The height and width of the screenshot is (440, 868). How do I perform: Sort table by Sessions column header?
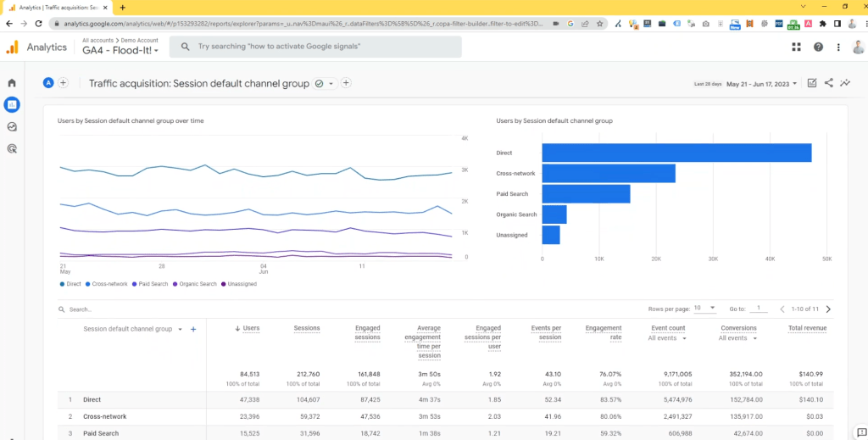pyautogui.click(x=306, y=328)
